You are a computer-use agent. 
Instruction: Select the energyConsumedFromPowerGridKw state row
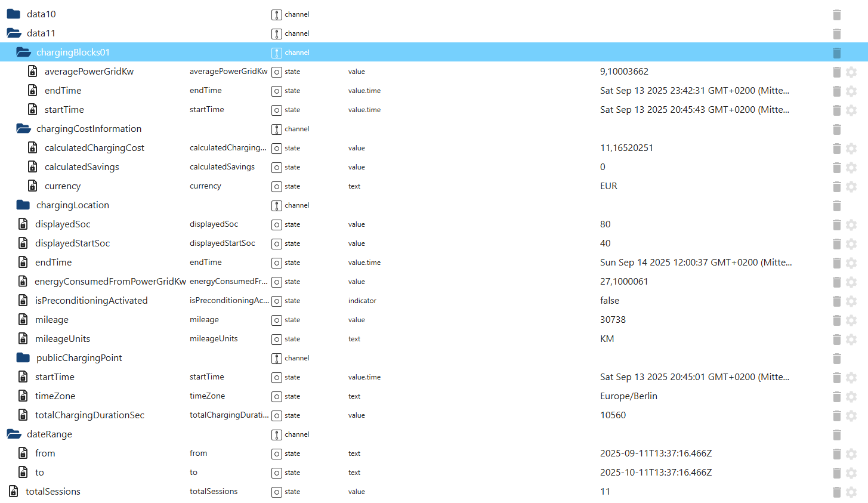click(x=110, y=282)
